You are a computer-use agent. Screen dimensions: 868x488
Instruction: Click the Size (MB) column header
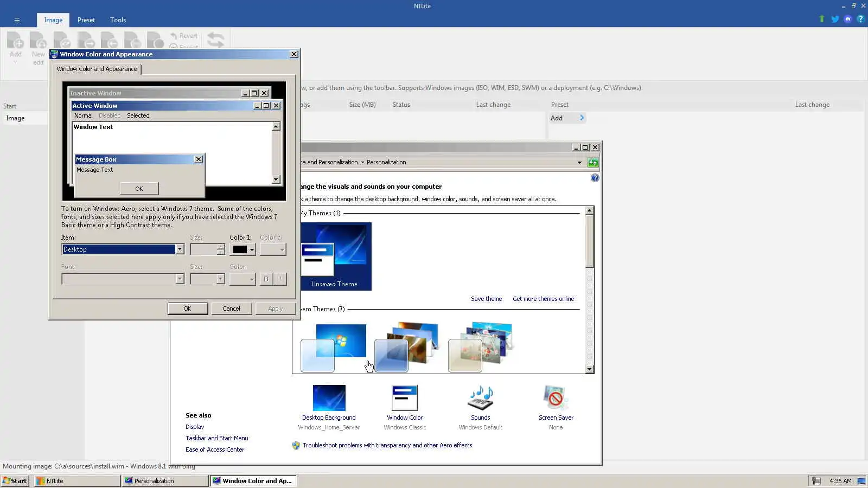tap(362, 105)
